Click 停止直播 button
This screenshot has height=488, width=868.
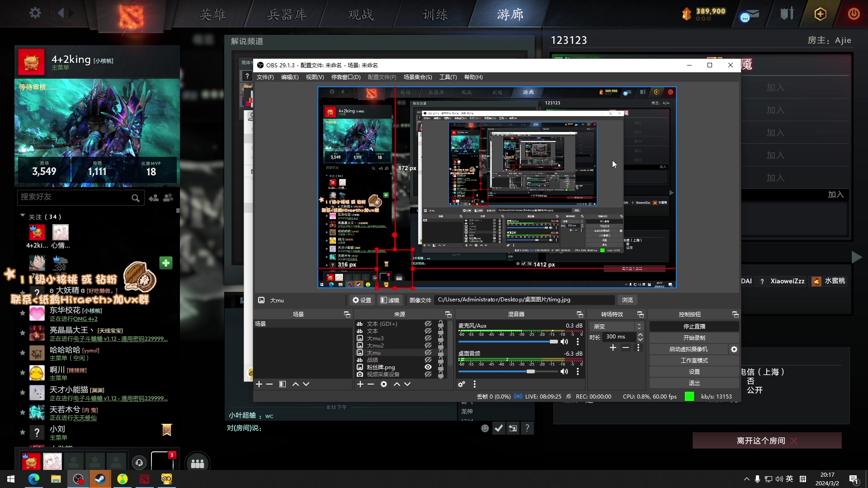694,326
